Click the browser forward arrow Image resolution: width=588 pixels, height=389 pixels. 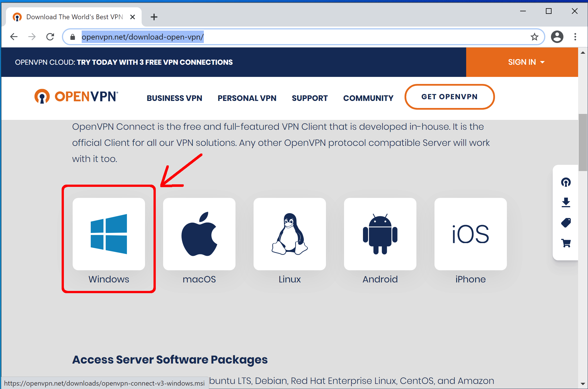(x=32, y=37)
